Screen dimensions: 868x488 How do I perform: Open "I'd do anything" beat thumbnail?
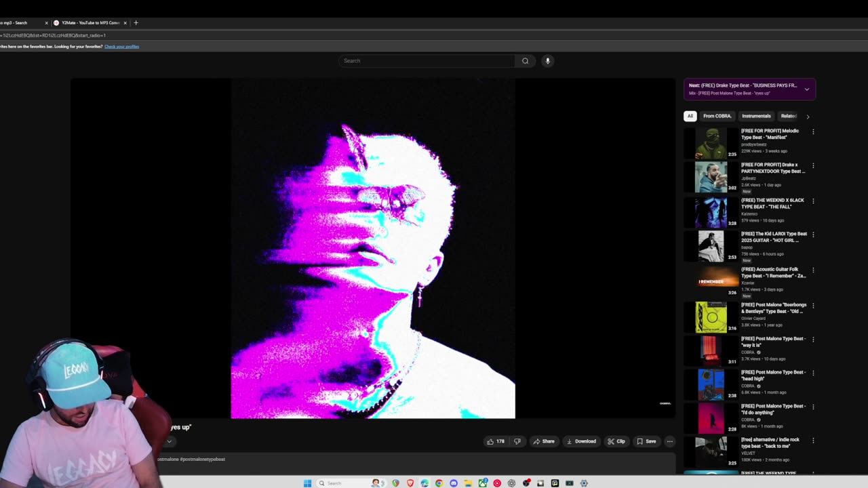pos(711,418)
